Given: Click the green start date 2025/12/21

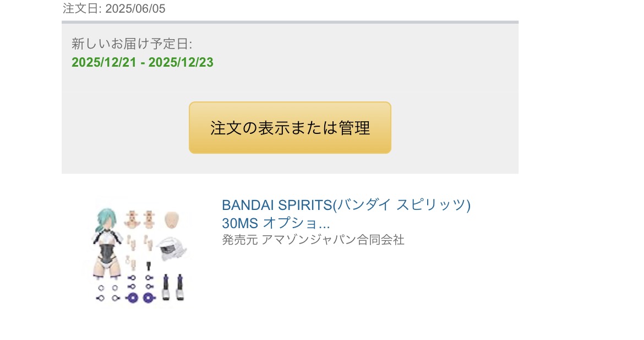Looking at the screenshot, I should pyautogui.click(x=103, y=62).
